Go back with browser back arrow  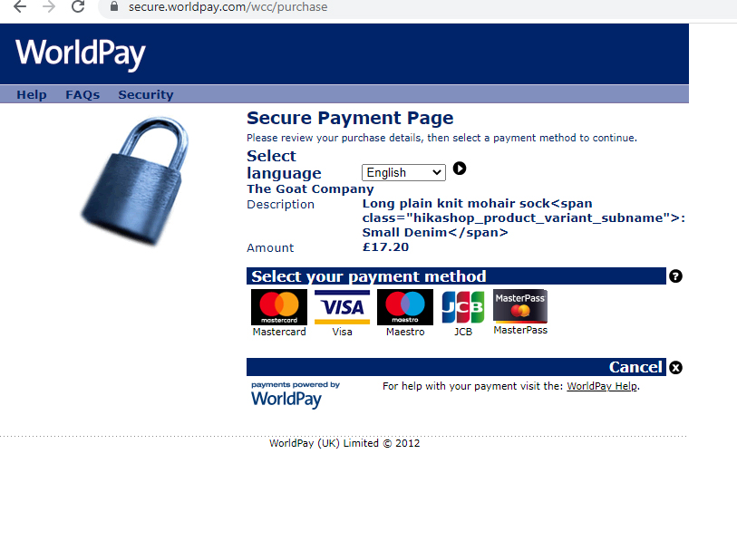[20, 6]
